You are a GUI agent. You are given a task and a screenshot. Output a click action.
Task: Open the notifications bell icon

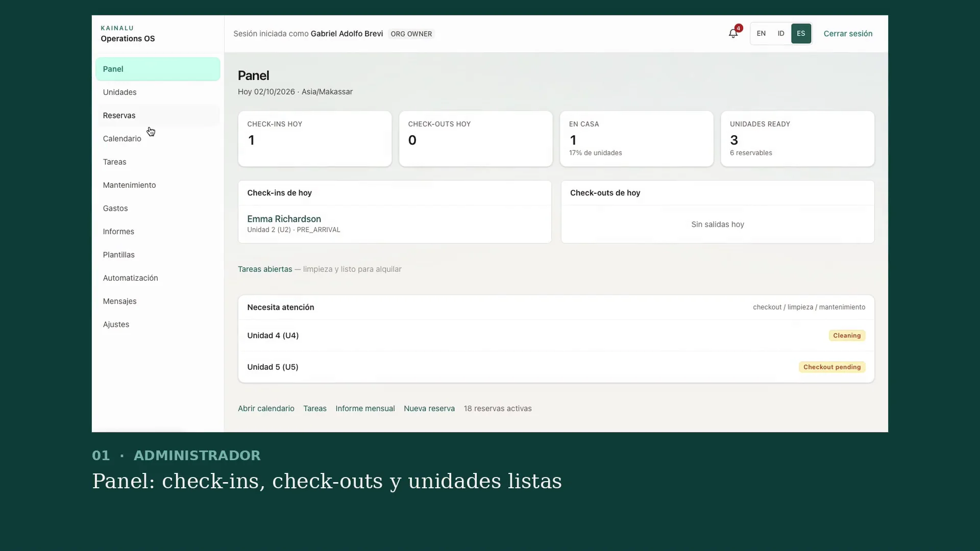tap(733, 34)
